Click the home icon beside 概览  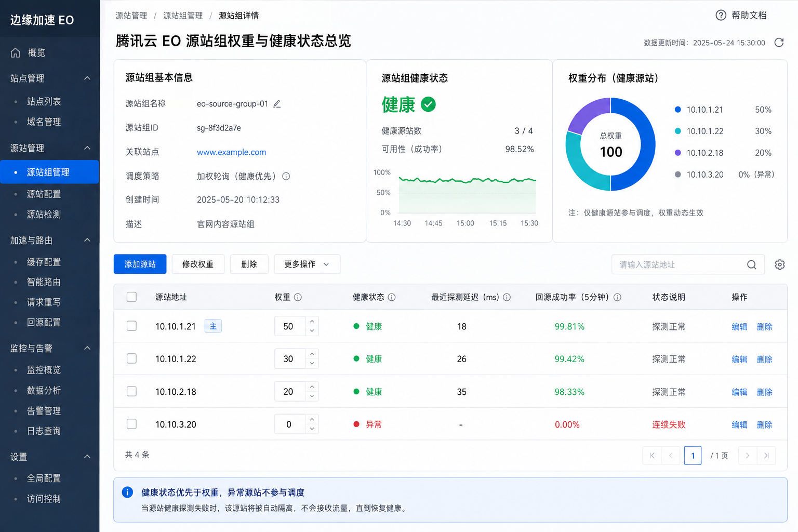pyautogui.click(x=16, y=52)
